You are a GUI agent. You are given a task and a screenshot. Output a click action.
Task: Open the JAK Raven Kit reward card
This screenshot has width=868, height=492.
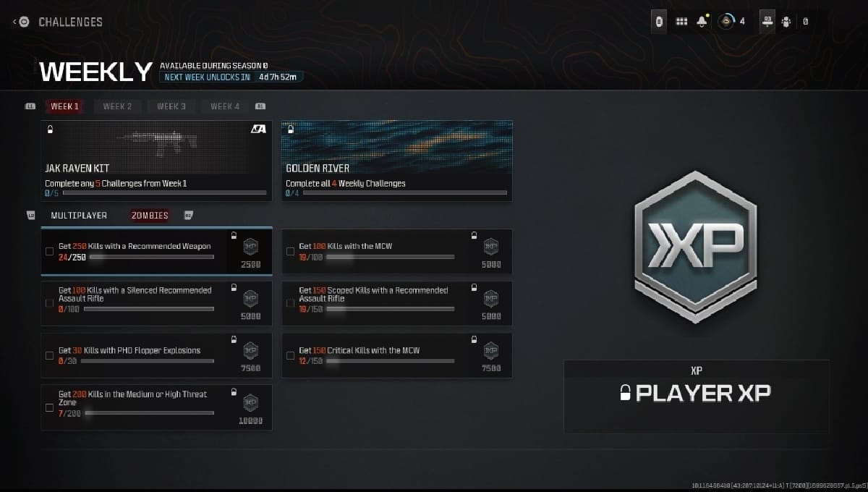156,161
